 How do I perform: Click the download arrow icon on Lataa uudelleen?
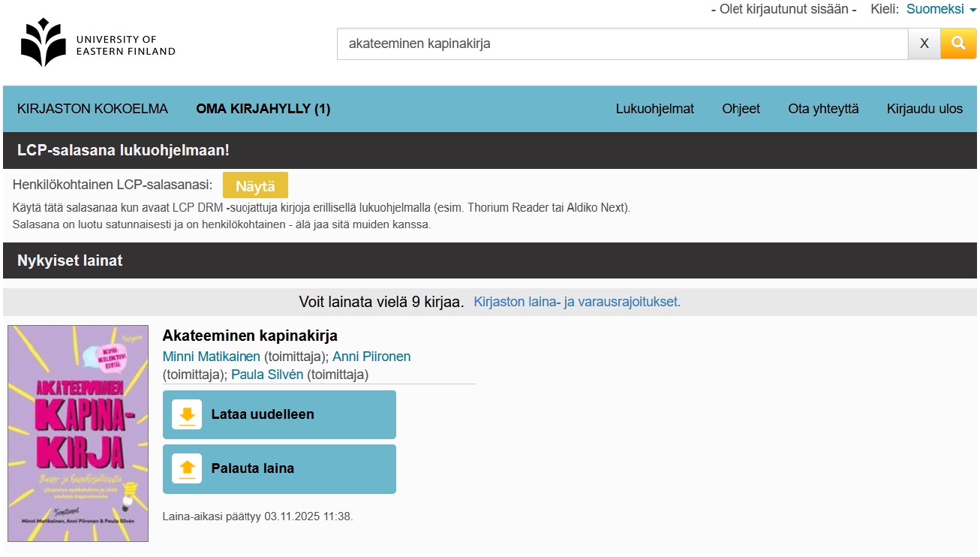(186, 414)
